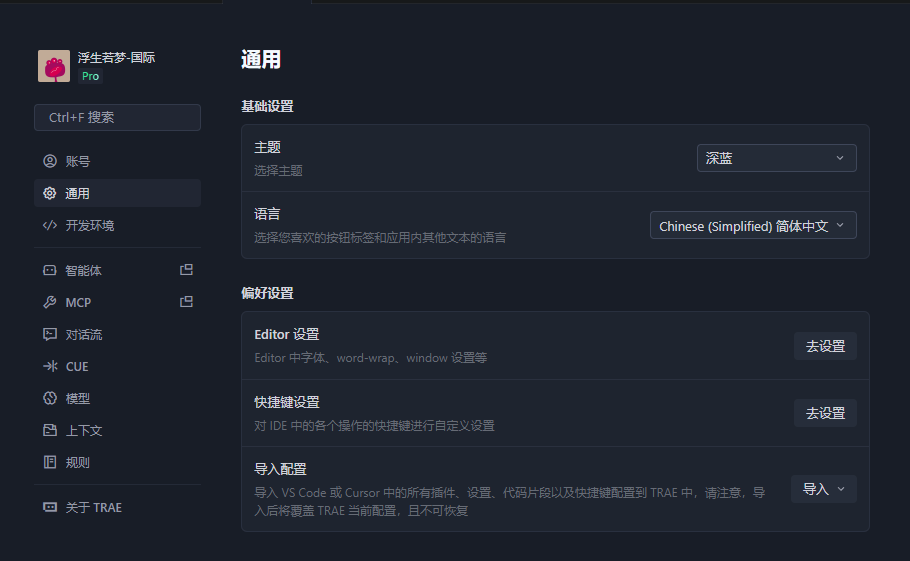Click the Pro badge under username
Screen dimensions: 910x561
coord(90,76)
